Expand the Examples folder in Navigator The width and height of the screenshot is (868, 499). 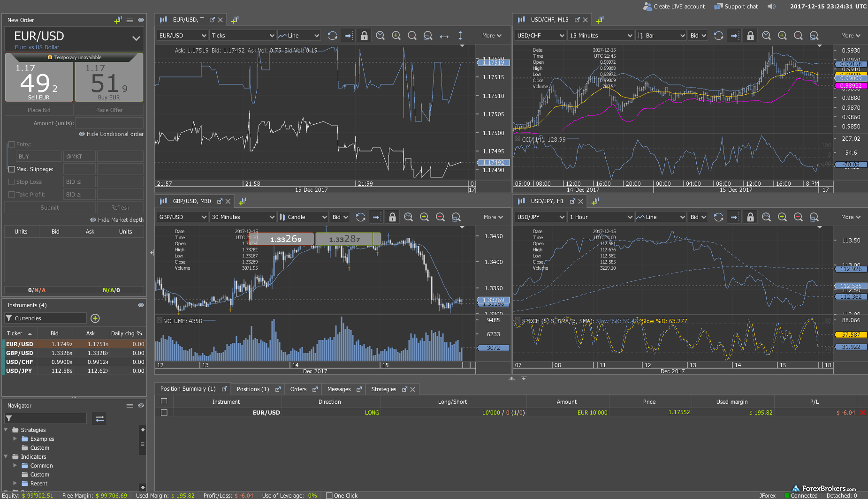pos(15,439)
